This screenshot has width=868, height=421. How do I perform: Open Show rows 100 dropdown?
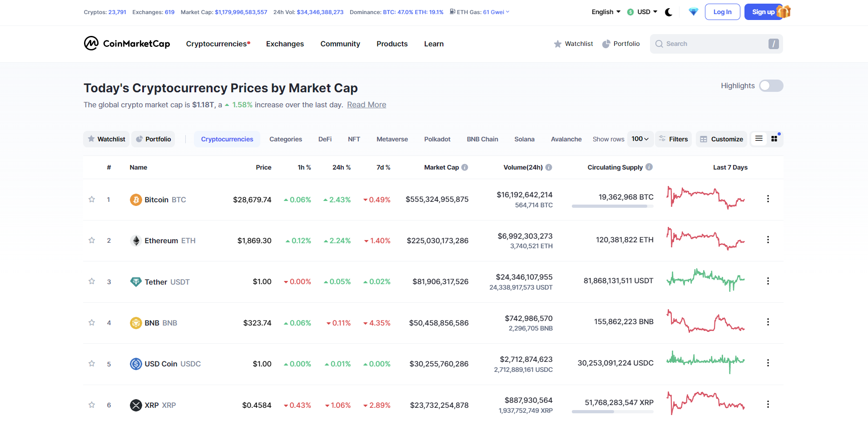point(640,139)
